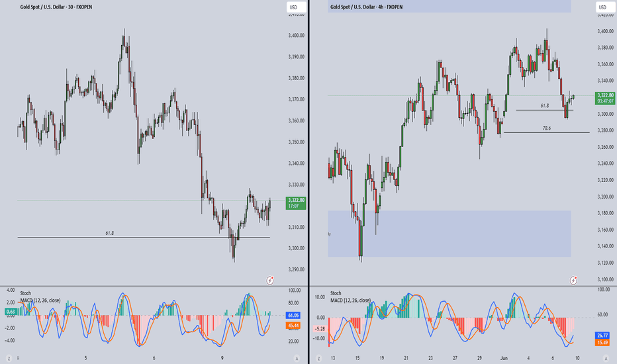Select the upper blue shaded zone on 4h chart
This screenshot has width=617, height=364.
tap(450, 7)
